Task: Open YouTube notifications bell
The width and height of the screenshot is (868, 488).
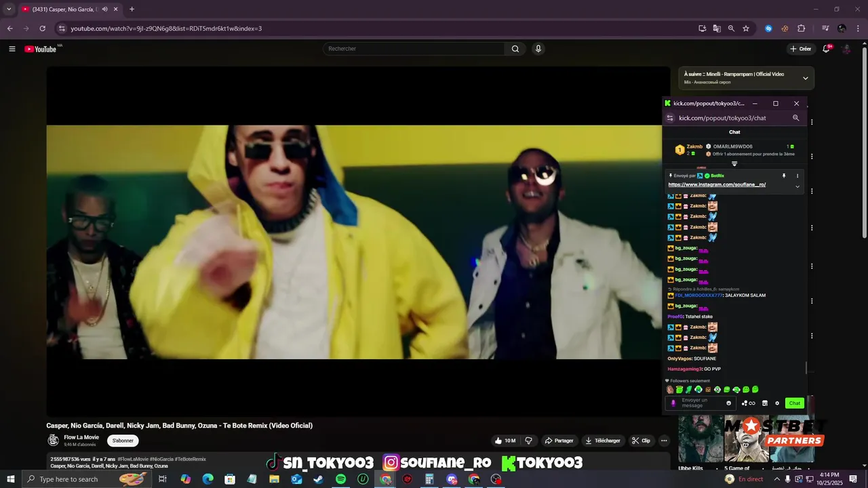Action: coord(827,49)
